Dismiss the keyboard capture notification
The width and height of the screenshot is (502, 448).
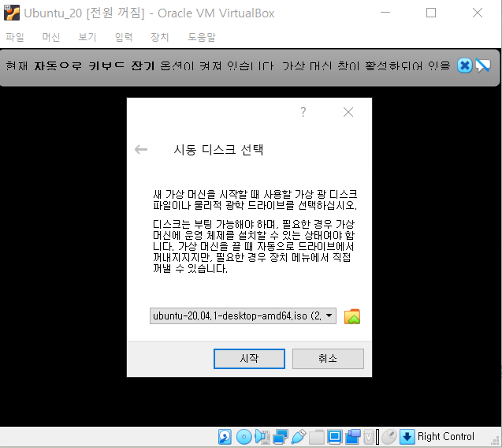pyautogui.click(x=464, y=65)
